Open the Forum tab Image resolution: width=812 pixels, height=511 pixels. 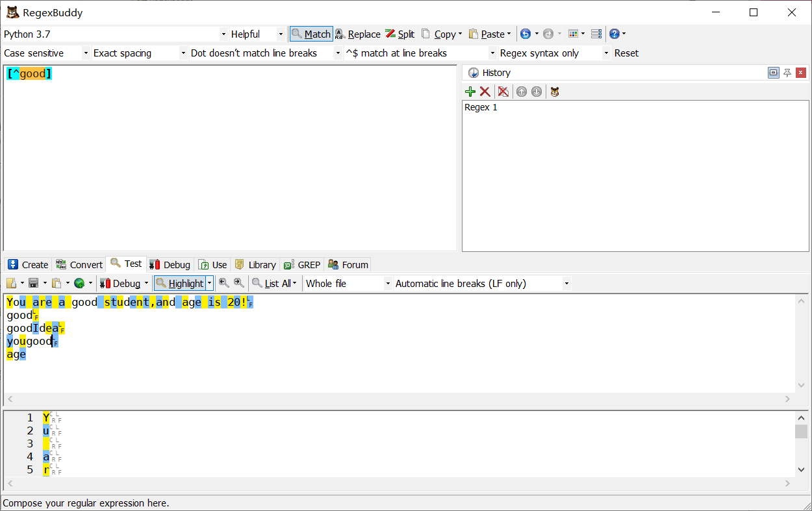point(348,264)
